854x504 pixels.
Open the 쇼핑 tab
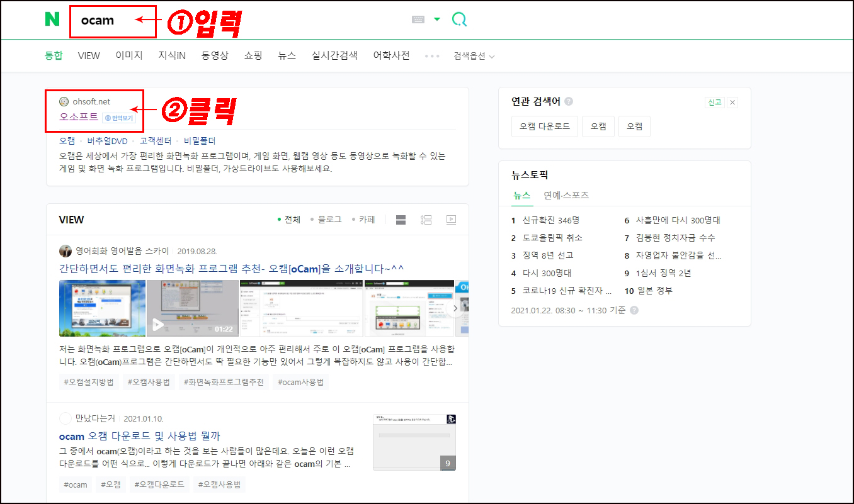coord(253,55)
